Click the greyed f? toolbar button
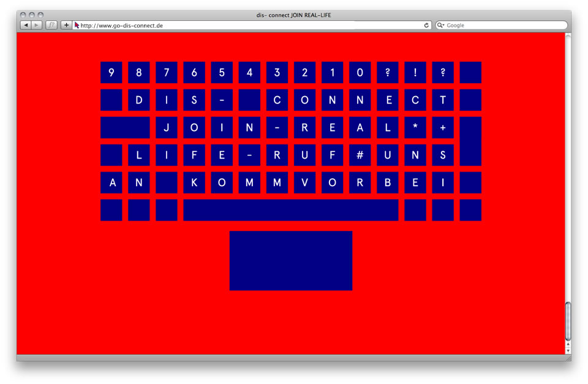This screenshot has height=384, width=588. coord(51,25)
